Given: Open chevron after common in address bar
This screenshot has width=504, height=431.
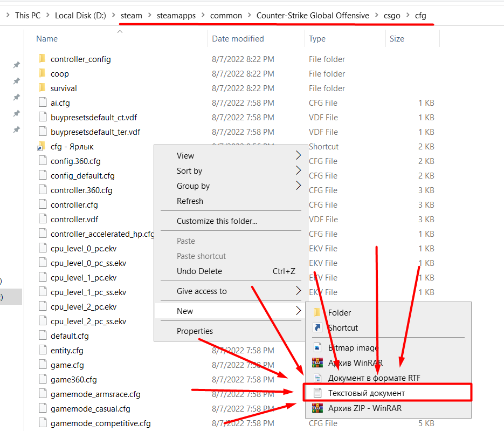Looking at the screenshot, I should [x=249, y=15].
